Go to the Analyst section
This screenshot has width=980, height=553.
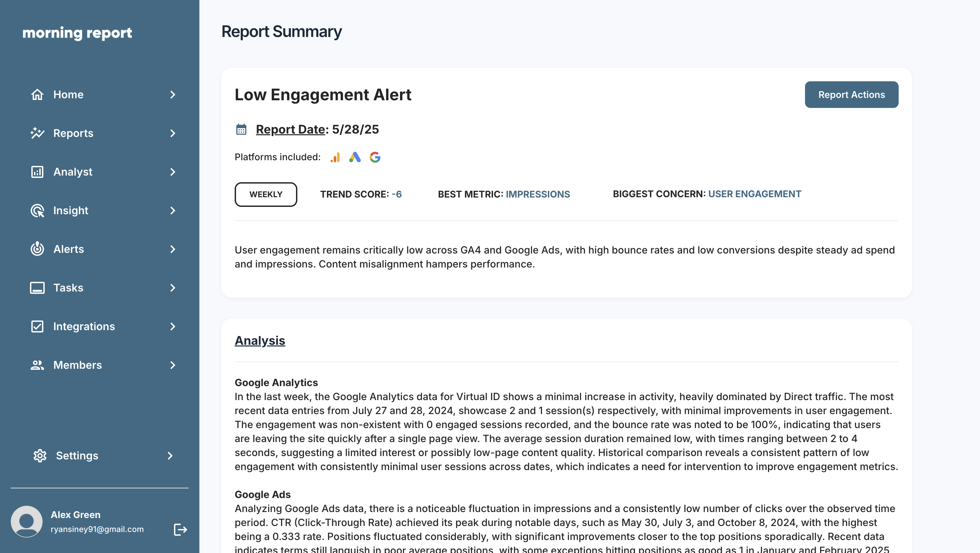coord(103,172)
